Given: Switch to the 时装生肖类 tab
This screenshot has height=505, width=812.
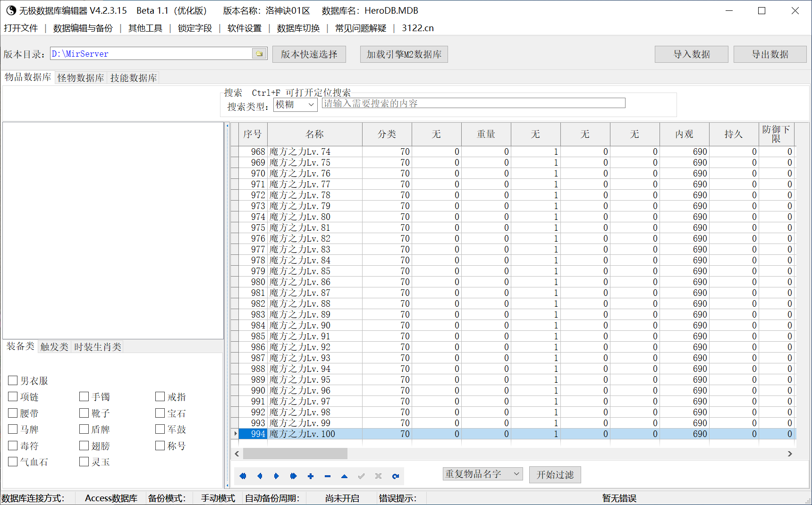Looking at the screenshot, I should [98, 347].
